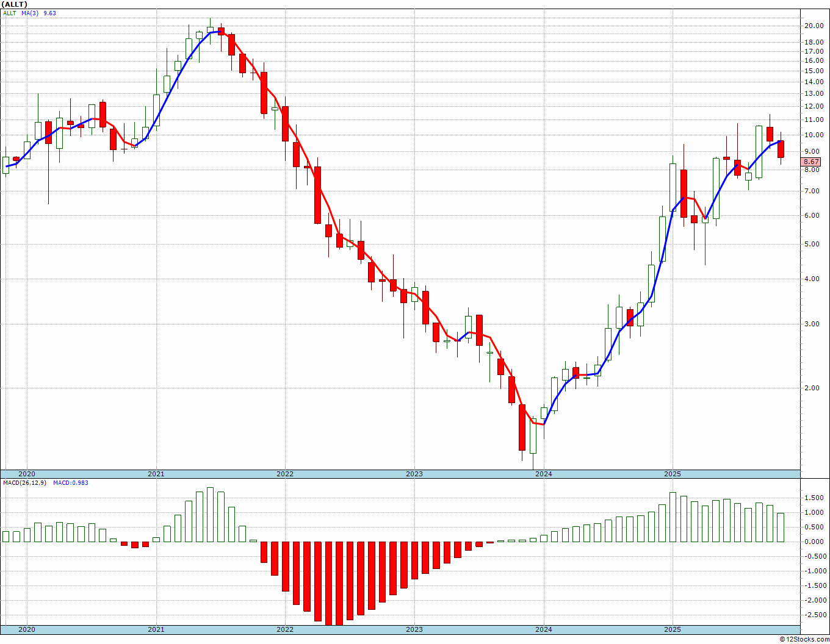This screenshot has height=644, width=830.
Task: Click the 7.00 price axis label
Action: (x=812, y=191)
